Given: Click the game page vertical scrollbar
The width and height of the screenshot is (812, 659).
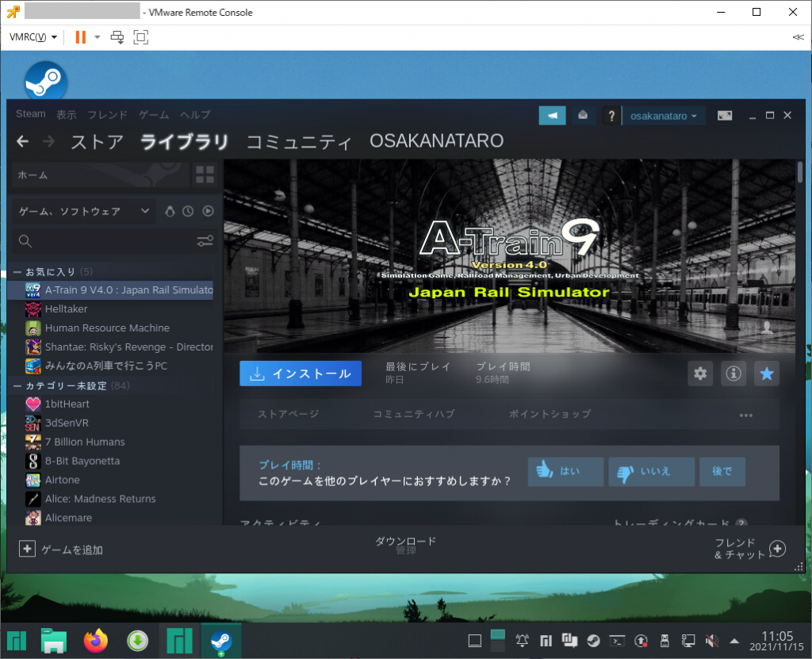Looking at the screenshot, I should 800,172.
